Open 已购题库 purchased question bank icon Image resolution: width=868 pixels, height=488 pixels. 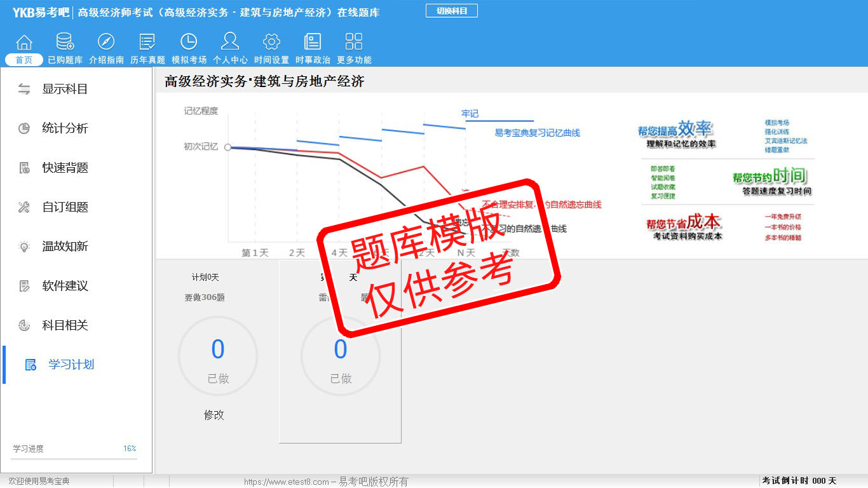pos(65,43)
